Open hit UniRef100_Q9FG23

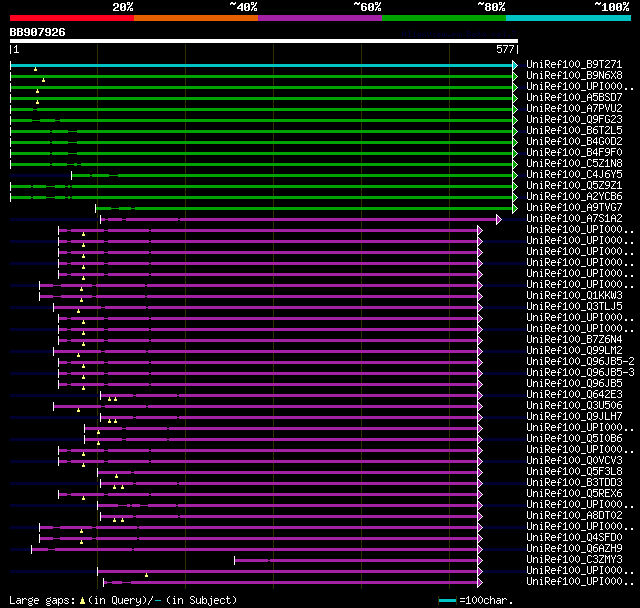(574, 120)
